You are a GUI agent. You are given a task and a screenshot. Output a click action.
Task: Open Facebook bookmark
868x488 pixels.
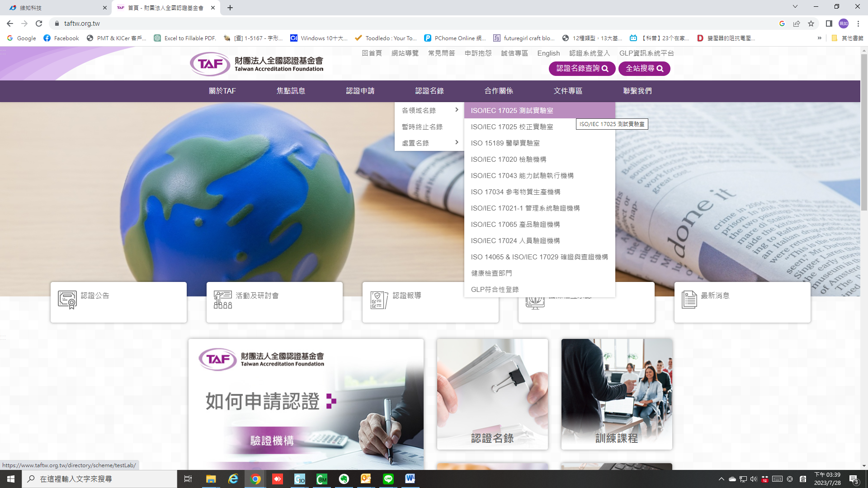61,38
